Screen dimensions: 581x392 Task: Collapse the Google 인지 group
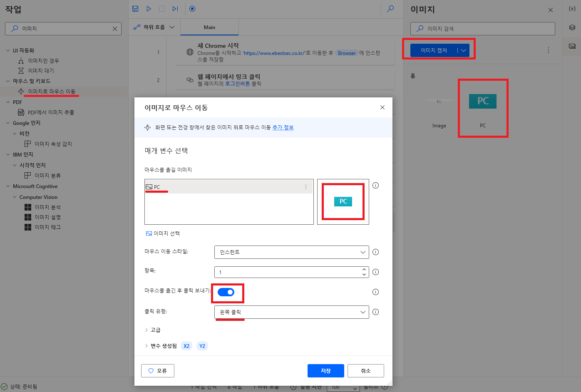(8, 123)
